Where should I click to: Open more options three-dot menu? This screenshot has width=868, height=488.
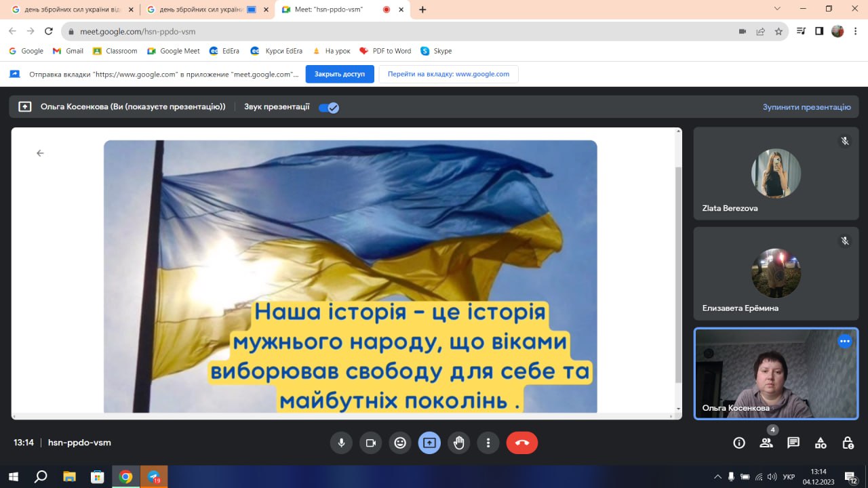tap(488, 443)
